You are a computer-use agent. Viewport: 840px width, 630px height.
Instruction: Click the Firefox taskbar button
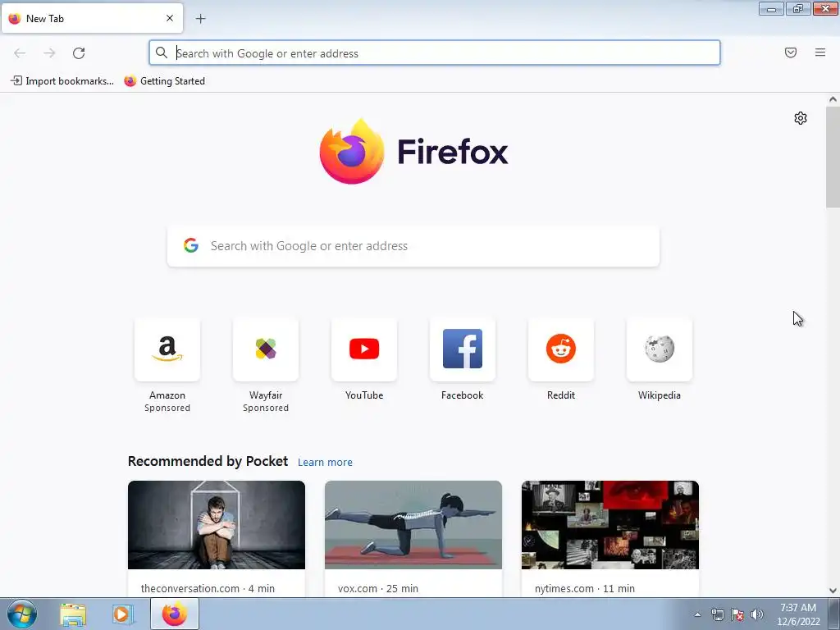[175, 614]
